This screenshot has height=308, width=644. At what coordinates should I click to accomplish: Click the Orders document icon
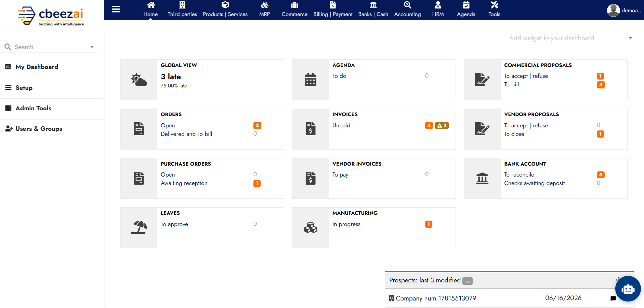point(139,129)
